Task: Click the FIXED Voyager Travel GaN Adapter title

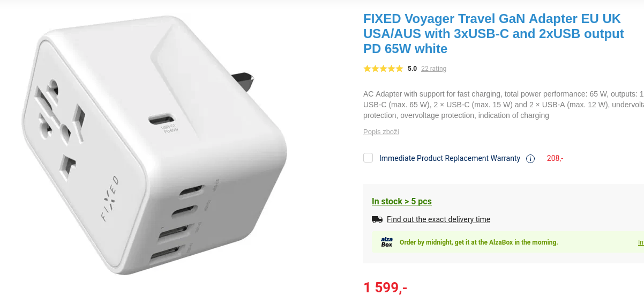Action: tap(493, 34)
